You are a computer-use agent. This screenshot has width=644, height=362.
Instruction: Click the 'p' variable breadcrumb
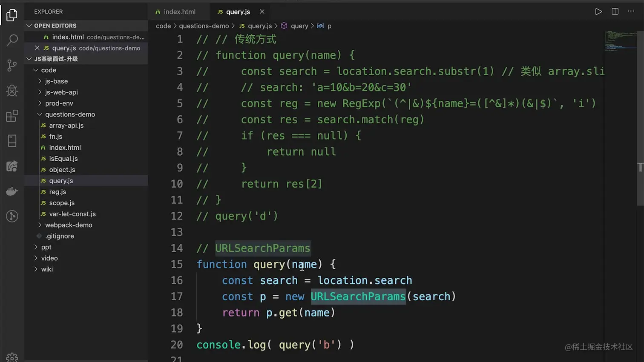coord(325,26)
